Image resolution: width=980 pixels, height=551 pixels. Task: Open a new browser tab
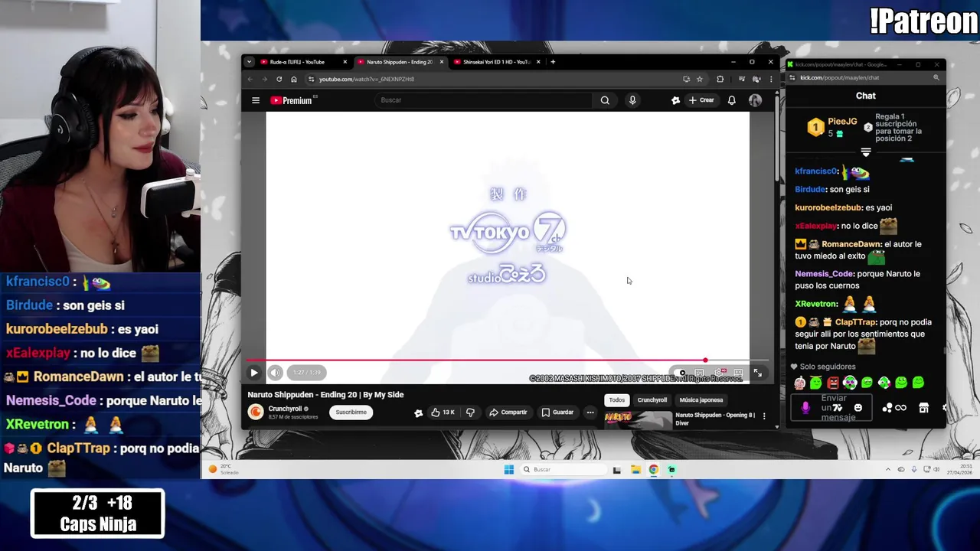point(553,62)
